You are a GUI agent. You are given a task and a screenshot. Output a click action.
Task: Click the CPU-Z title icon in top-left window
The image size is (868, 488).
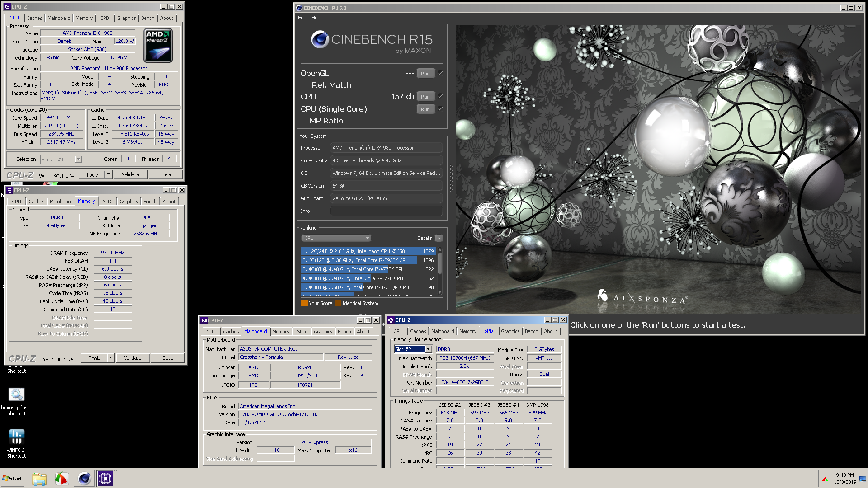point(7,7)
